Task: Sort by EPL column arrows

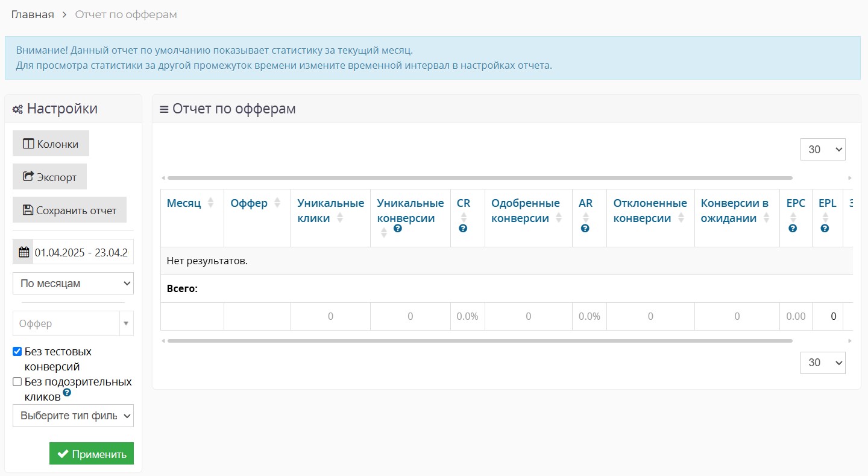Action: coord(825,218)
